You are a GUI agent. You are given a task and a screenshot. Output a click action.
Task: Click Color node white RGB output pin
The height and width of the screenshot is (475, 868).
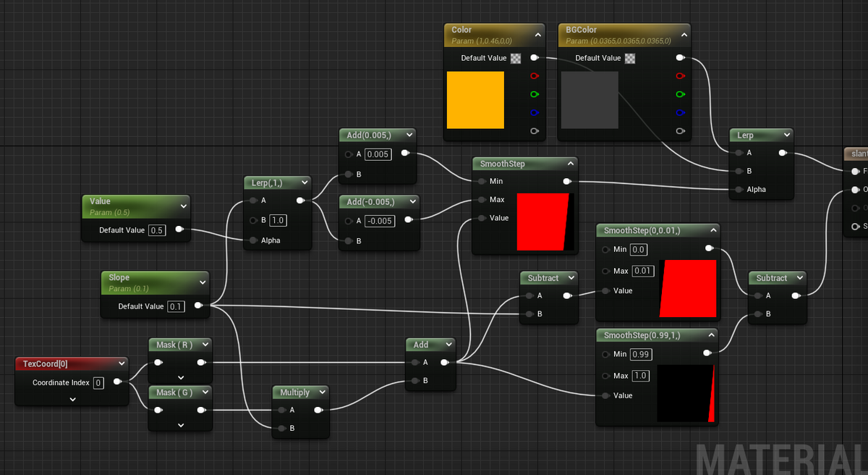pos(535,57)
